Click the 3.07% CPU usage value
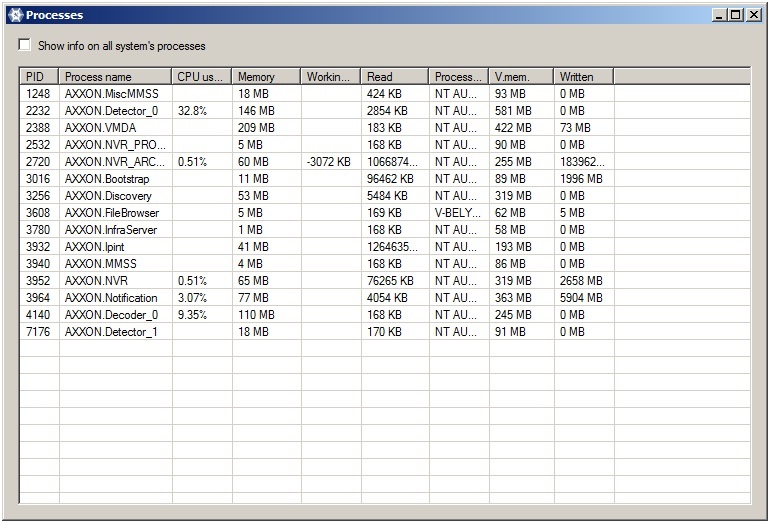Viewport: 770px width, 523px height. [192, 298]
